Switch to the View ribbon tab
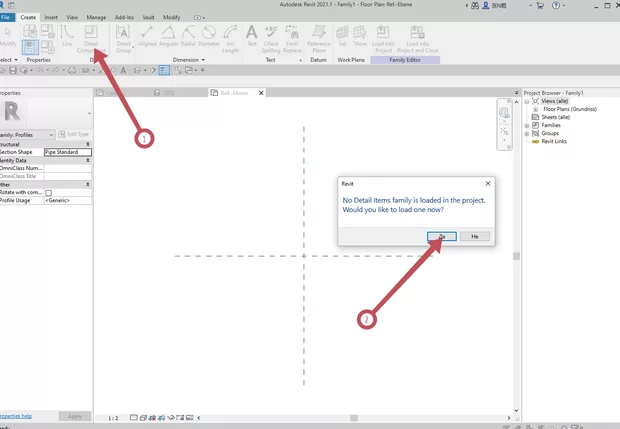The width and height of the screenshot is (620, 429). [72, 17]
